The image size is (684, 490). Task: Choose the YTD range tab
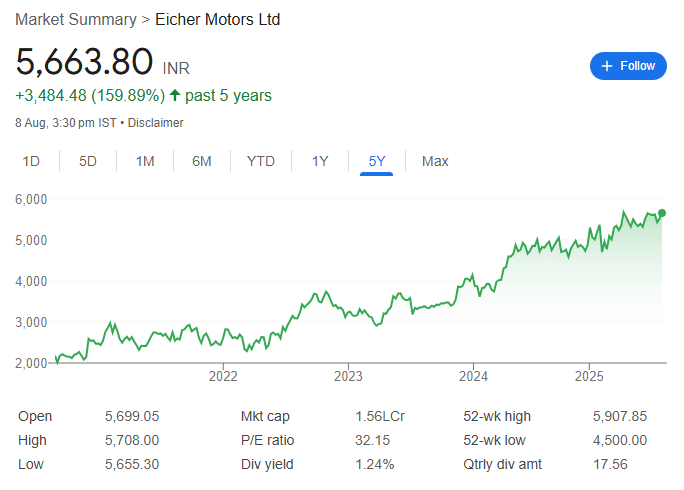[261, 161]
